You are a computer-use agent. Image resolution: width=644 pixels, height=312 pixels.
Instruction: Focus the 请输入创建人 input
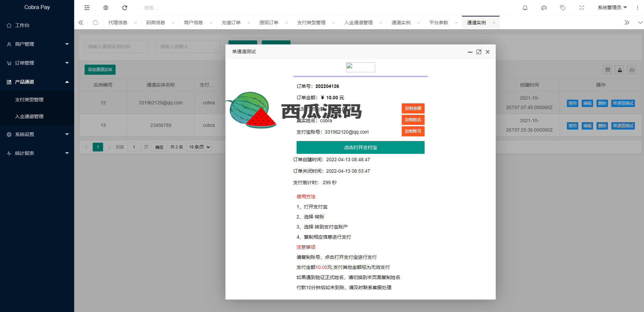point(188,46)
